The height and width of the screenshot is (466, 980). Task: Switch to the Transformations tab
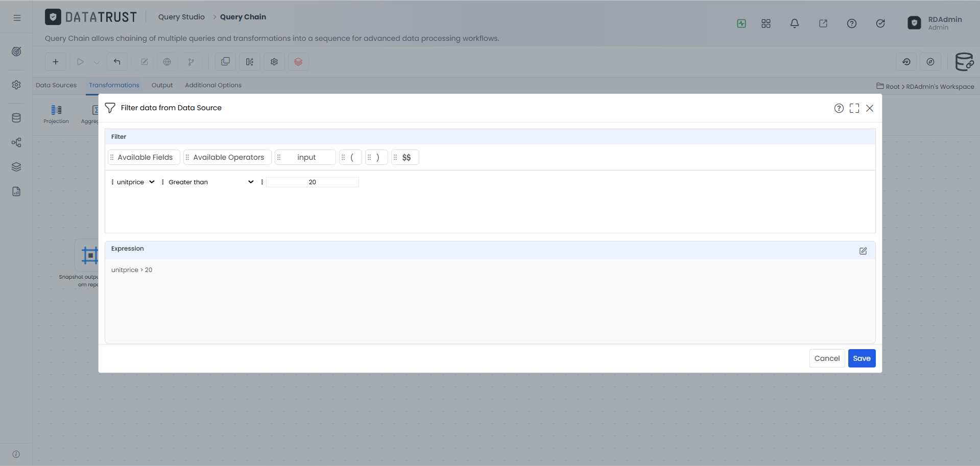pyautogui.click(x=114, y=85)
